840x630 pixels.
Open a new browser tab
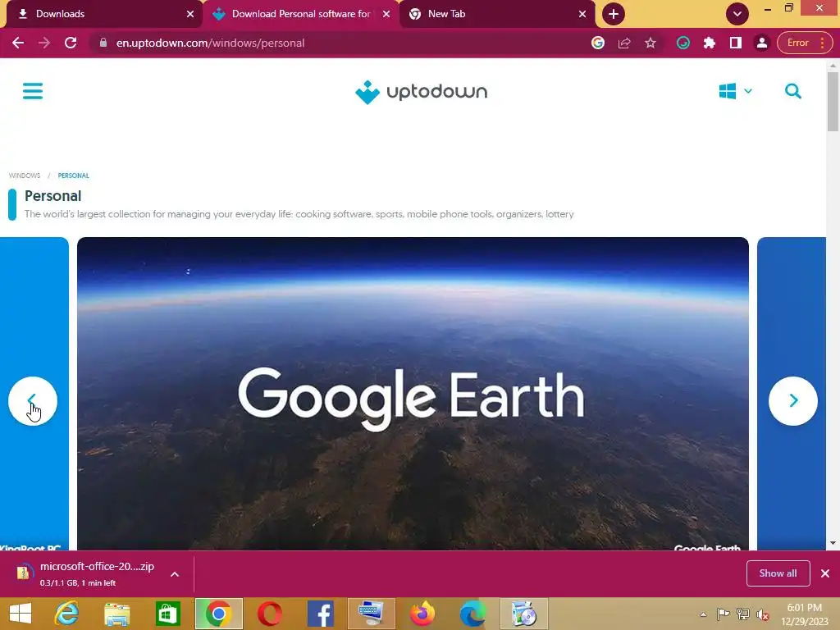pos(614,14)
